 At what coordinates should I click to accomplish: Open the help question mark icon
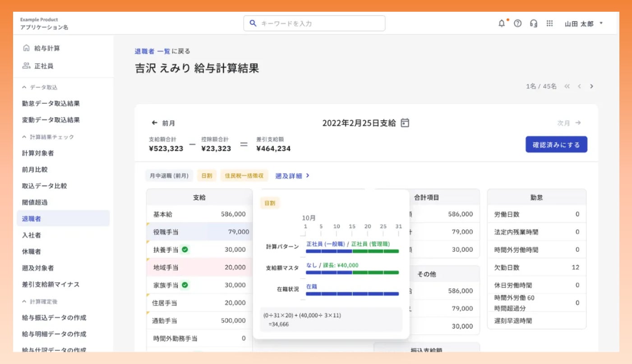click(518, 23)
